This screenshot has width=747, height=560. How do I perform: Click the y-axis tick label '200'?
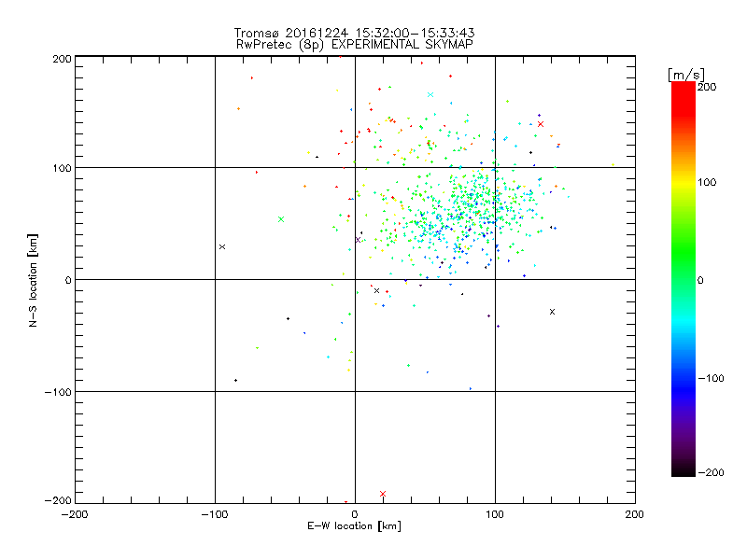62,59
